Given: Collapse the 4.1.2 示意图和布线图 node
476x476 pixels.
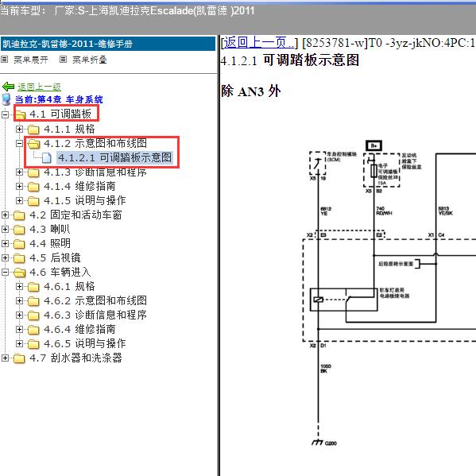Looking at the screenshot, I should 19,143.
